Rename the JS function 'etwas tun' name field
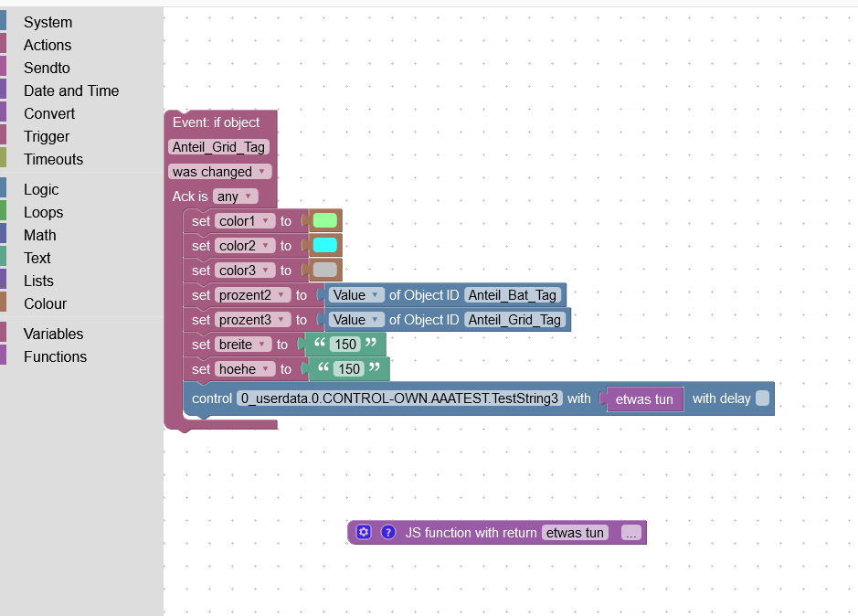 point(575,533)
